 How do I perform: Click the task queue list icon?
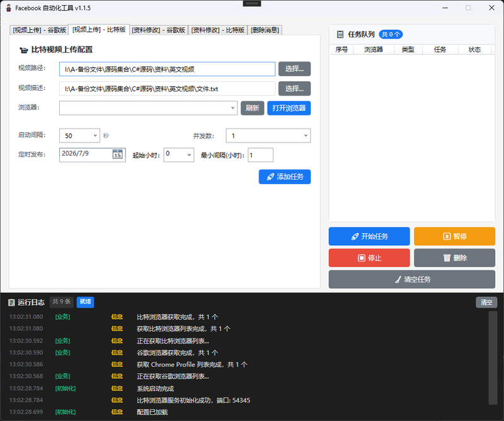(x=340, y=35)
